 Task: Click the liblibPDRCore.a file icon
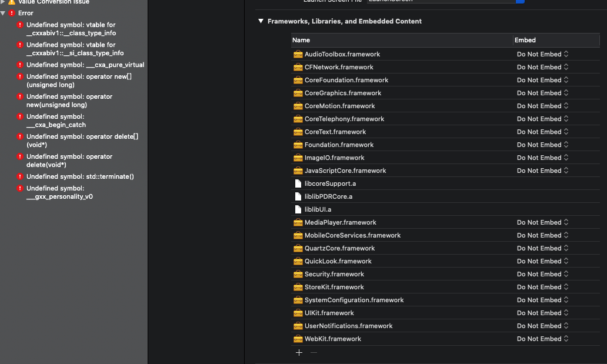[298, 196]
